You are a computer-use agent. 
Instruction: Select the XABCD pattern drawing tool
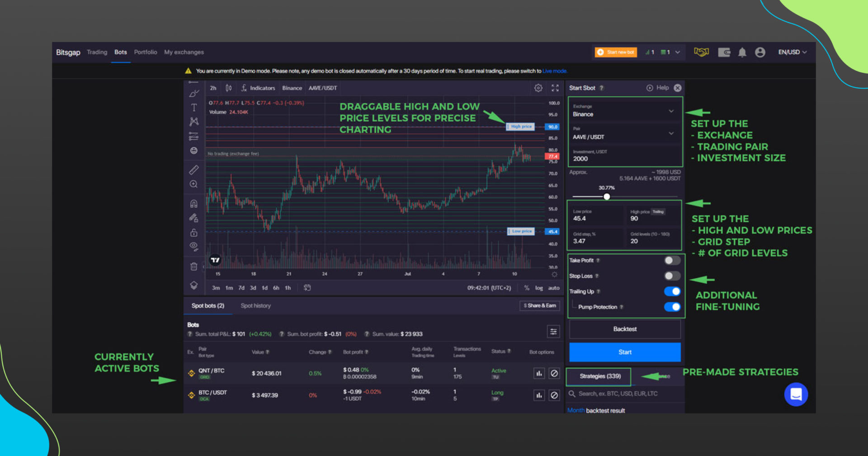[194, 121]
